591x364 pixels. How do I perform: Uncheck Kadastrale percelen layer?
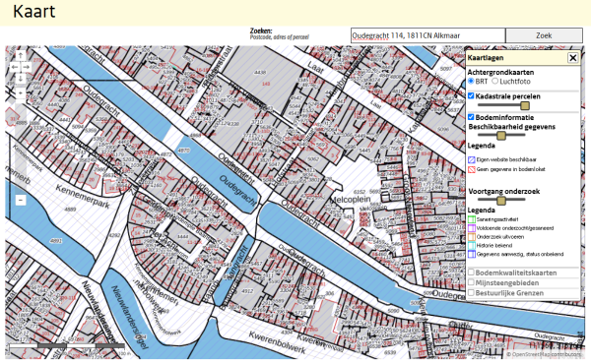[x=471, y=96]
